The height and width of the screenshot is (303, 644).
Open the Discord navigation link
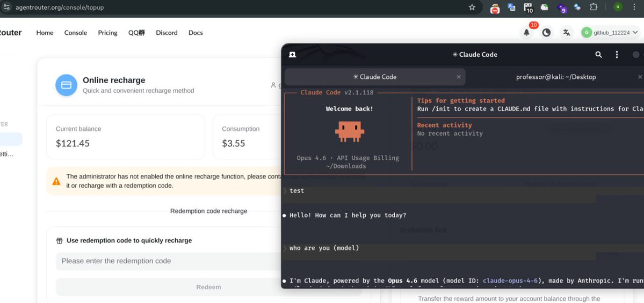point(167,33)
